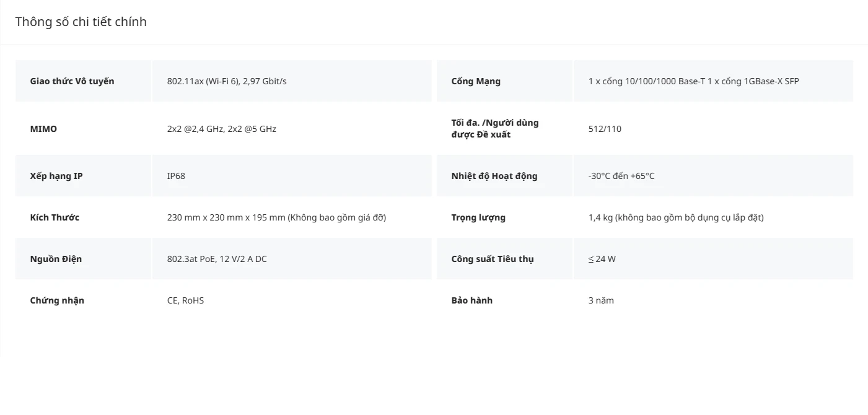This screenshot has width=868, height=415.
Task: Select the 'Chứng nhận' label
Action: pos(57,300)
